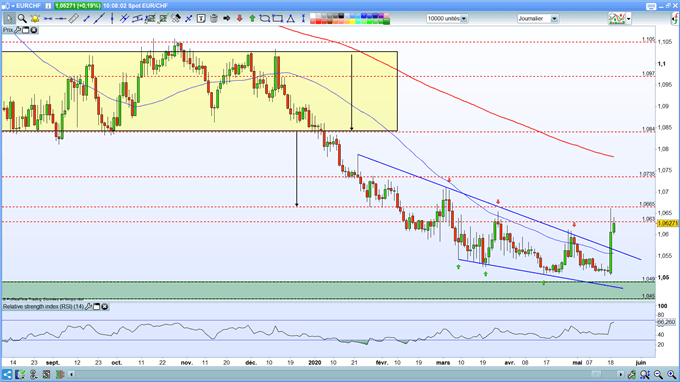Click the share icon at bottom left
Image resolution: width=680 pixels, height=382 pixels.
(7, 374)
